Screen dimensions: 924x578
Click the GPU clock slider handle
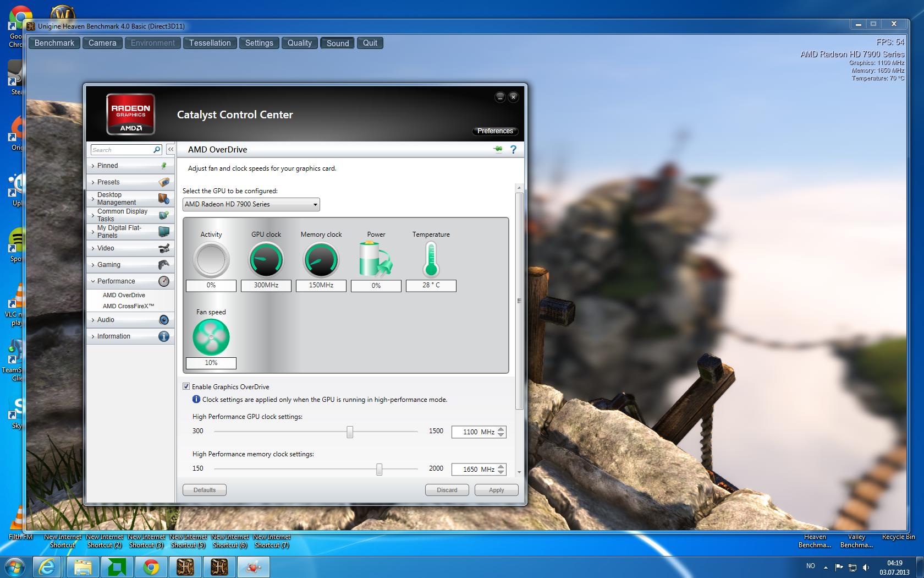(x=350, y=432)
